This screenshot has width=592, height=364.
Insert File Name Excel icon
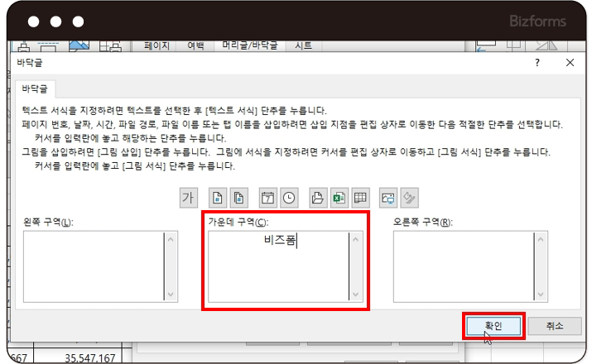[x=339, y=198]
